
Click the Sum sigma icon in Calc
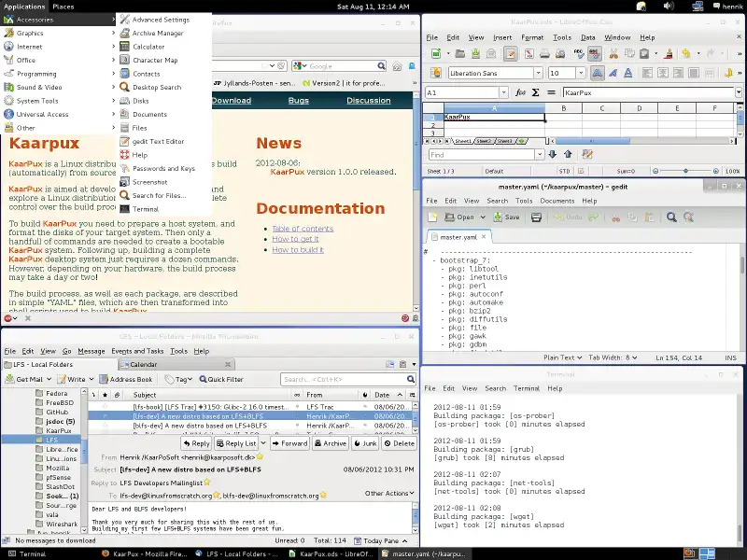click(535, 92)
